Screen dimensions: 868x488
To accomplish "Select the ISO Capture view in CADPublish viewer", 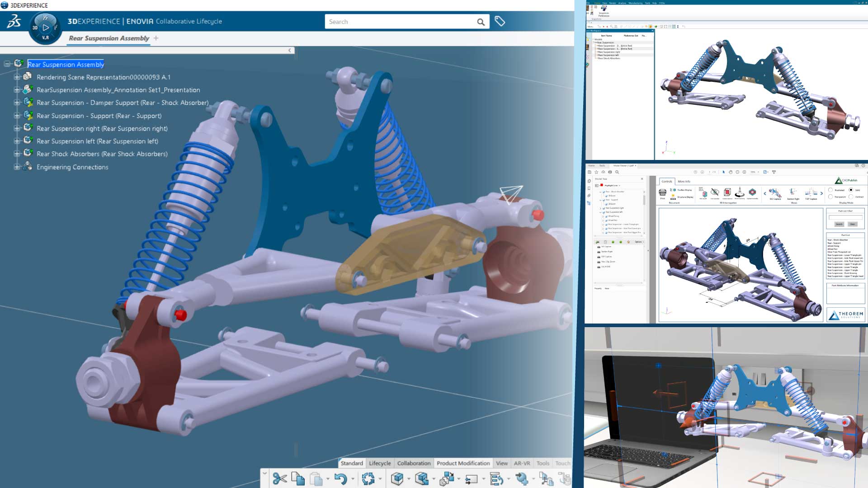I will coord(775,194).
